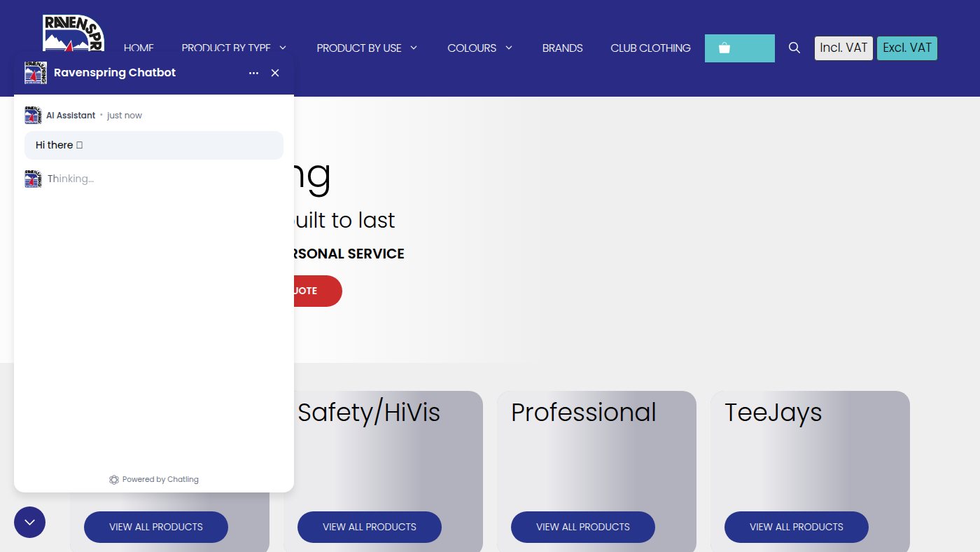Click the 'Hi there' chat message

[x=154, y=145]
